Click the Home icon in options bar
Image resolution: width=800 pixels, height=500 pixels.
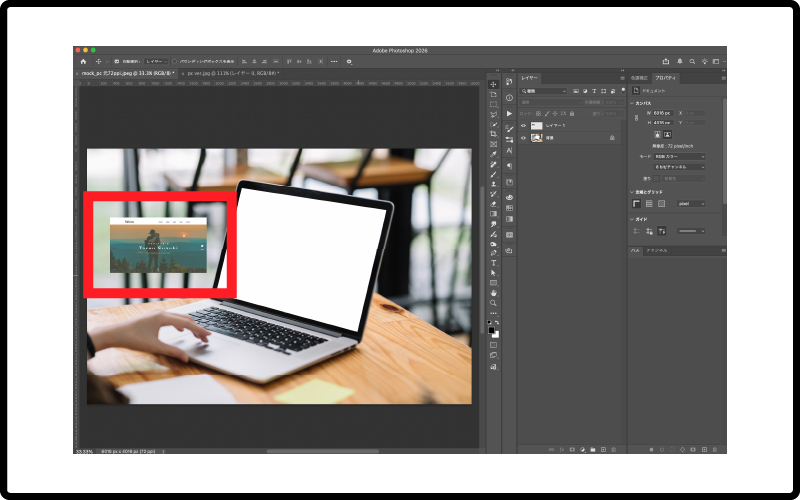point(83,61)
